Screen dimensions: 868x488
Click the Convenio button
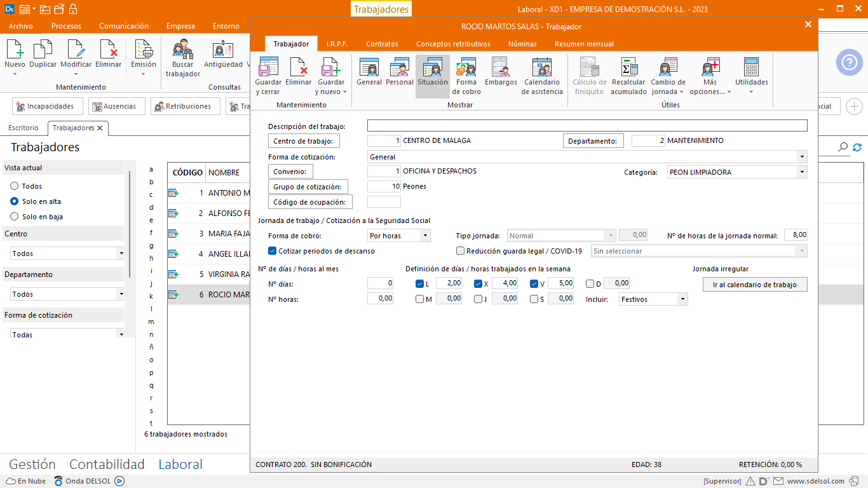pos(290,172)
